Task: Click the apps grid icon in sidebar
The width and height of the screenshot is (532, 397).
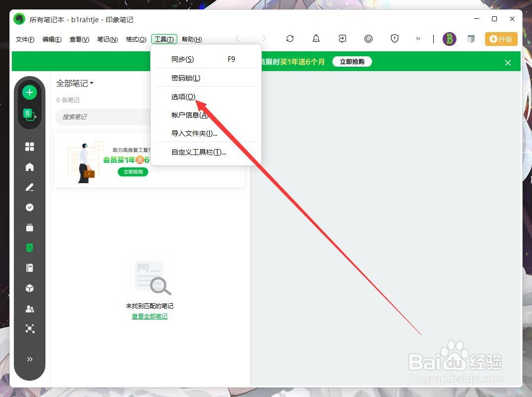Action: point(30,146)
